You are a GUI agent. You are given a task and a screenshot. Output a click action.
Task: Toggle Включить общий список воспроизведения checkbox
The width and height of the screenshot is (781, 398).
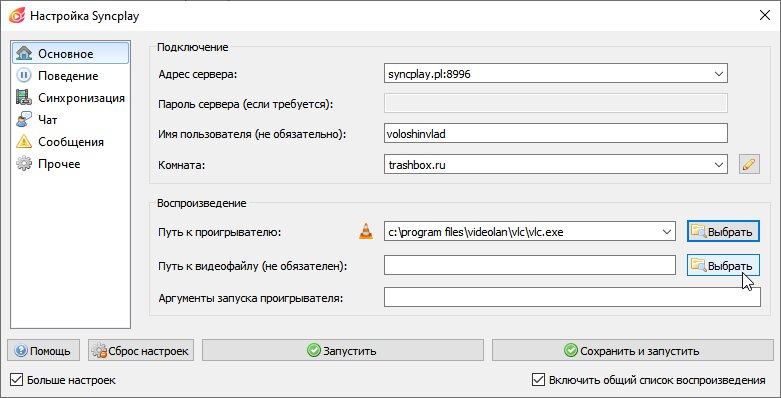[538, 380]
